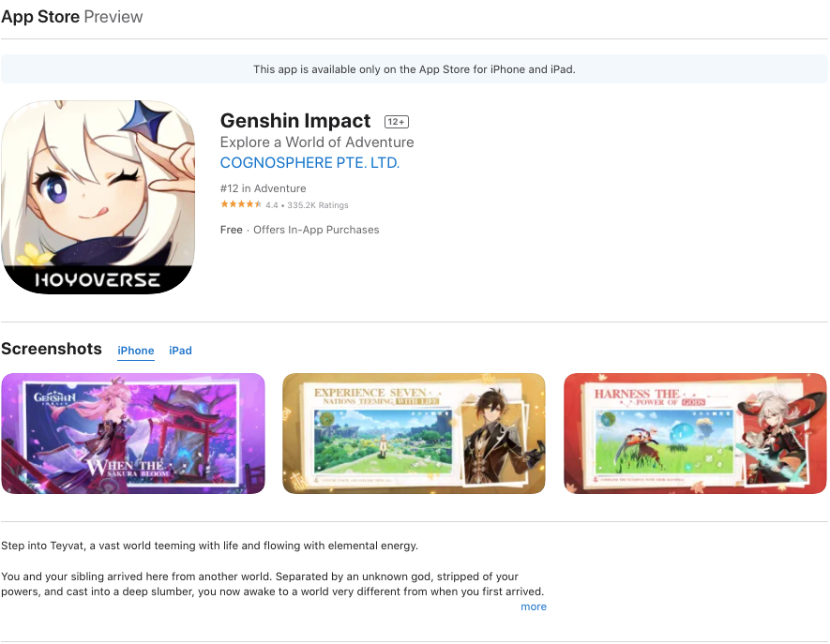Open COGNOSPHERE PTE. LTD. developer link
Screen dimensions: 830x644
(x=309, y=162)
